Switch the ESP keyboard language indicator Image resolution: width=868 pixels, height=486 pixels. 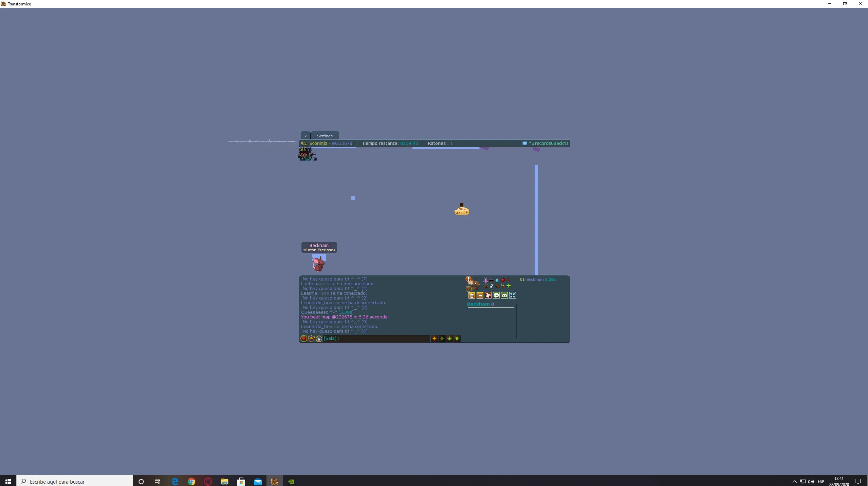click(821, 481)
